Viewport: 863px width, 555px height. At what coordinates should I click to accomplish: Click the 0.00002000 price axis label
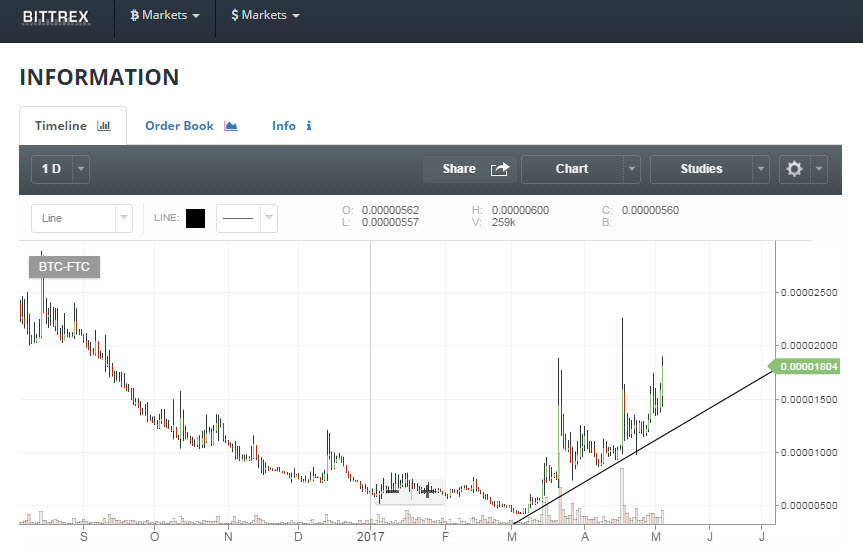tap(809, 346)
